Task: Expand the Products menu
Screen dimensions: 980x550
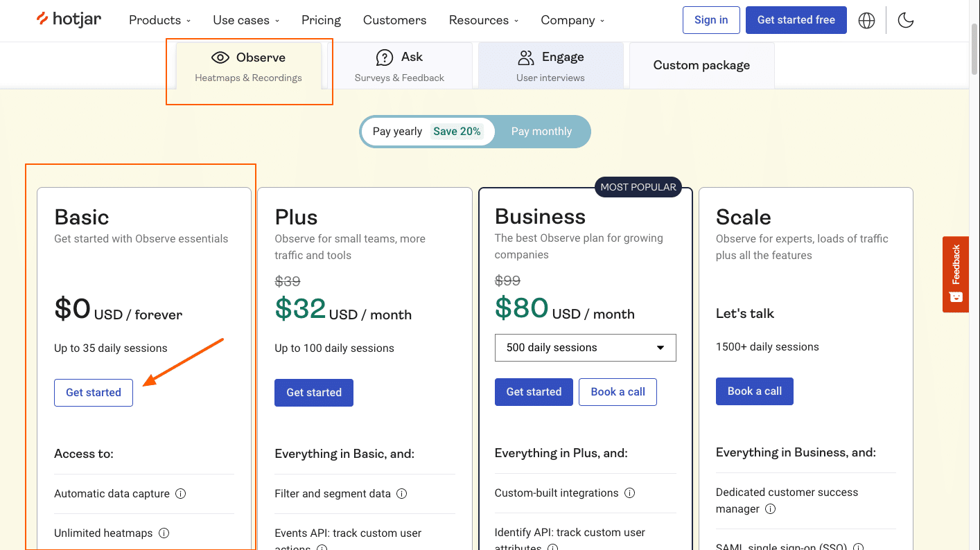Action: [x=159, y=20]
